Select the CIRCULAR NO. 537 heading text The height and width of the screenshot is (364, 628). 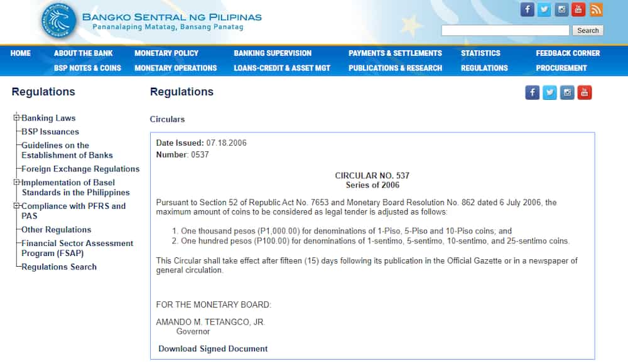pyautogui.click(x=372, y=176)
